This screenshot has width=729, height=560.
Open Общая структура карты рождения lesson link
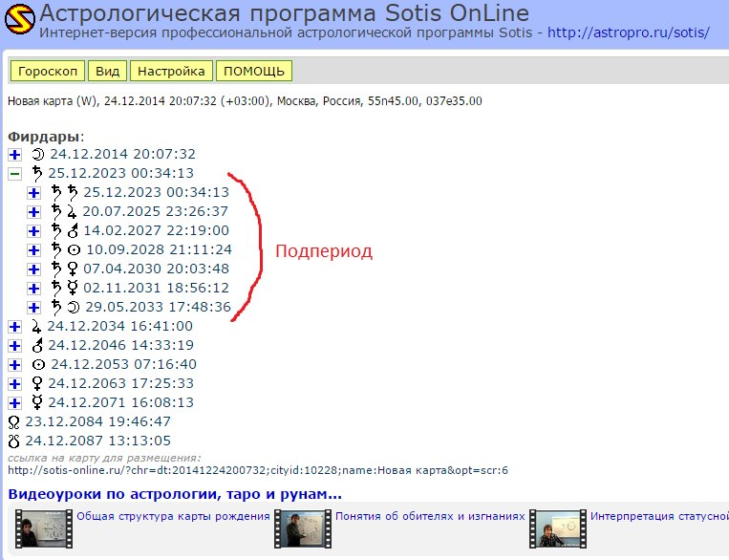click(x=173, y=516)
